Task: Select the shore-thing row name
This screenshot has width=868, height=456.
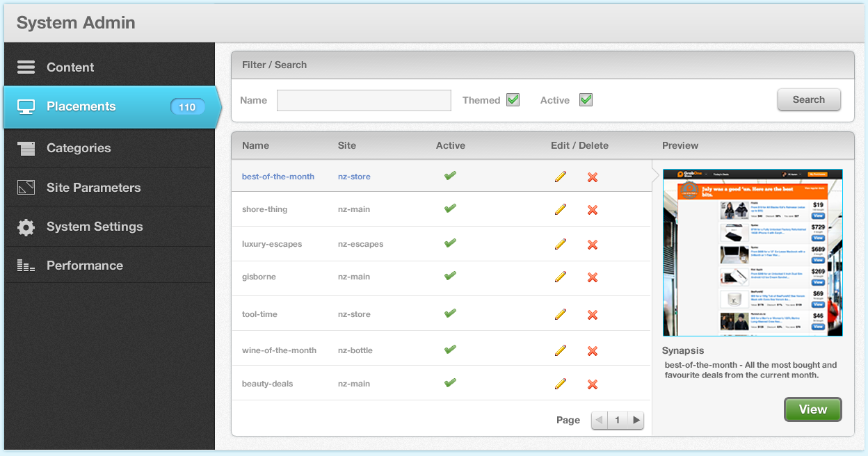Action: click(264, 209)
